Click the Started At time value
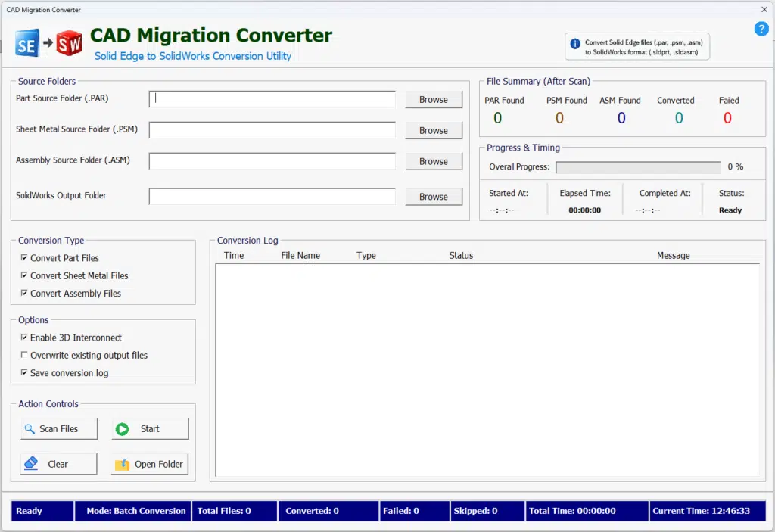 (x=502, y=210)
